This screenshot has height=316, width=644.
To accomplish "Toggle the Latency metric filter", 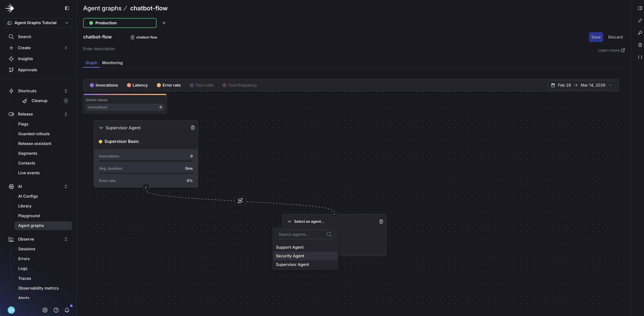I will click(x=137, y=85).
